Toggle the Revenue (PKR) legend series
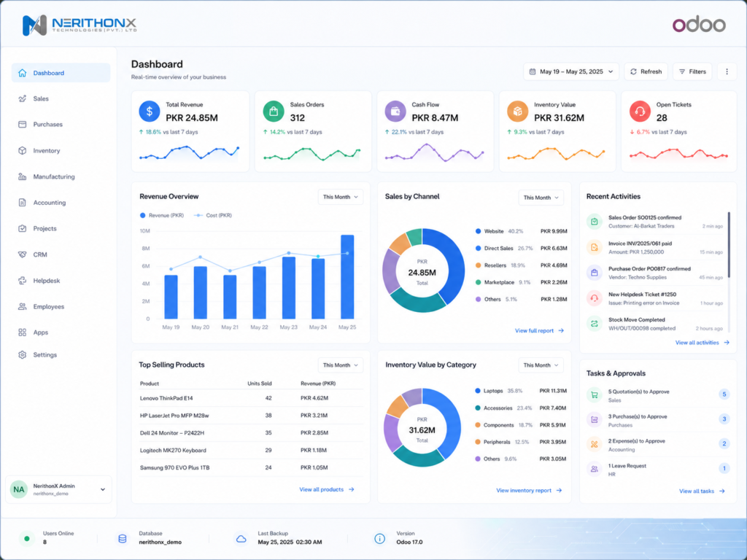 (161, 215)
